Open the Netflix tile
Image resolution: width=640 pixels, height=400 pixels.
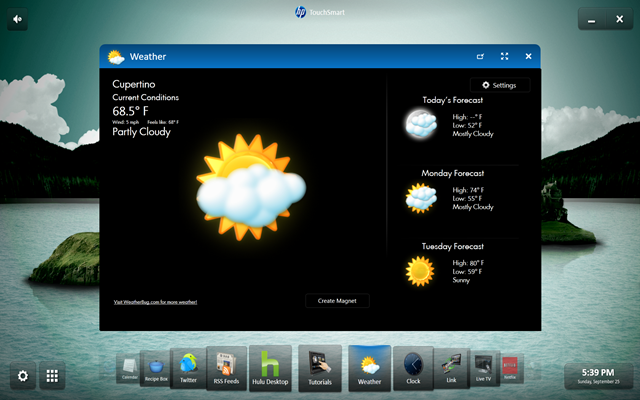pyautogui.click(x=510, y=368)
